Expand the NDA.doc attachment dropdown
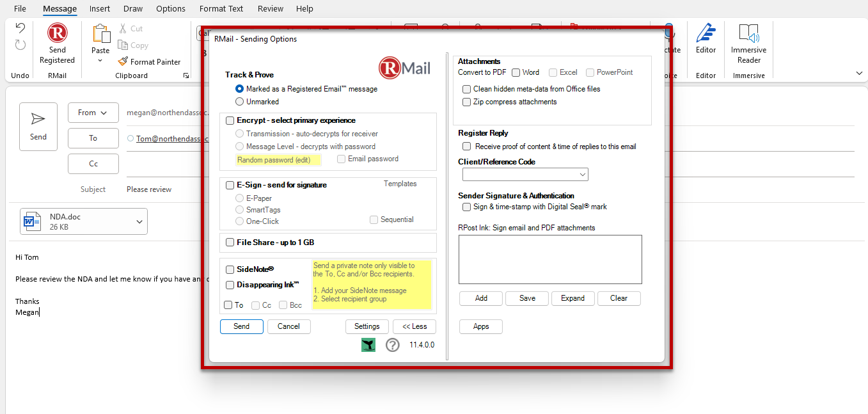This screenshot has height=414, width=868. 139,221
